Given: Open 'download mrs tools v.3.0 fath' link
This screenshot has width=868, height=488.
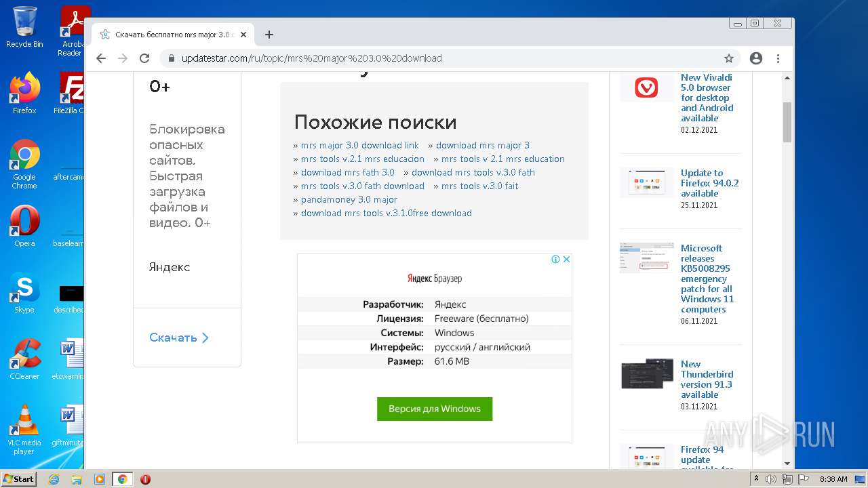Looking at the screenshot, I should [x=473, y=172].
